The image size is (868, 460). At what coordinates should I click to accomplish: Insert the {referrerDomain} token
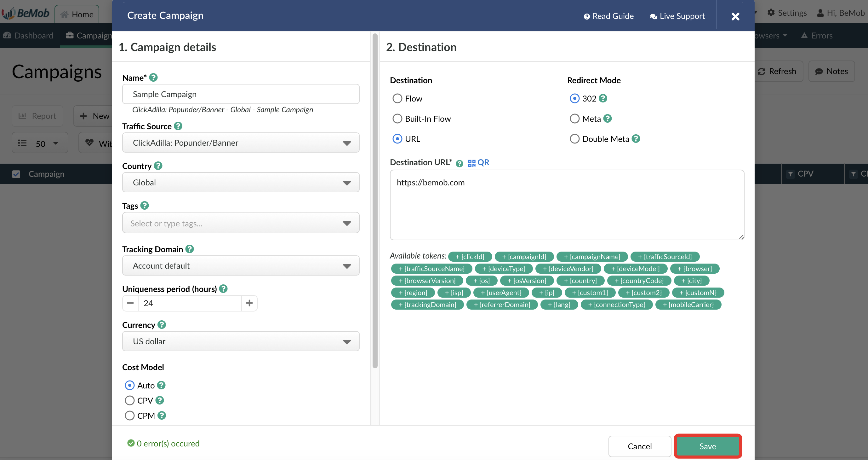pos(502,305)
